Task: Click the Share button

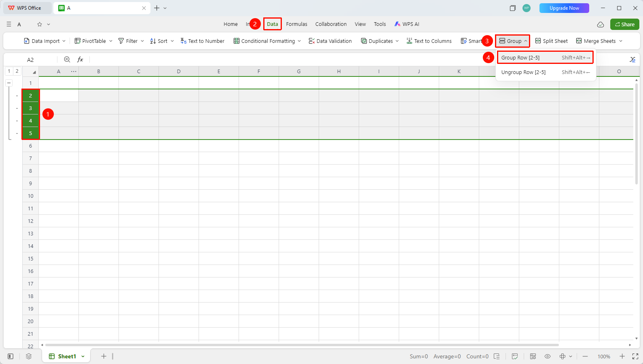Action: pyautogui.click(x=624, y=24)
